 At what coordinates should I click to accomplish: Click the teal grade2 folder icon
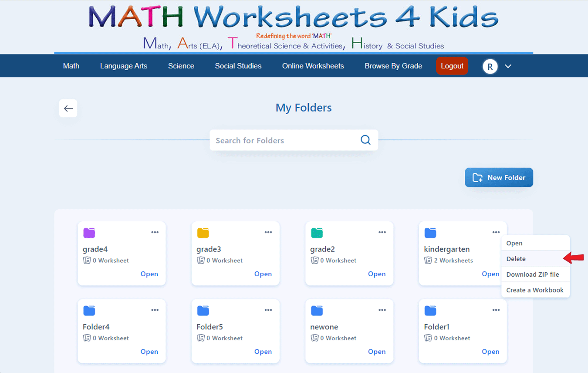(317, 233)
